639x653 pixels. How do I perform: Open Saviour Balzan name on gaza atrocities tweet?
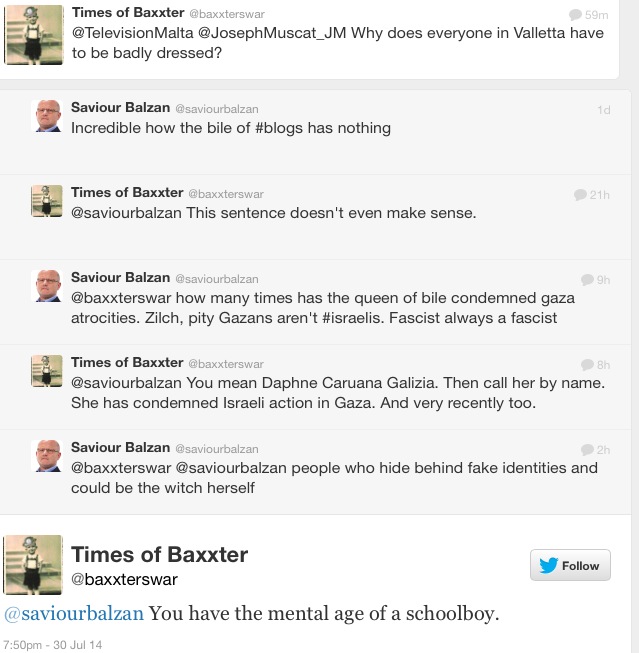coord(120,277)
